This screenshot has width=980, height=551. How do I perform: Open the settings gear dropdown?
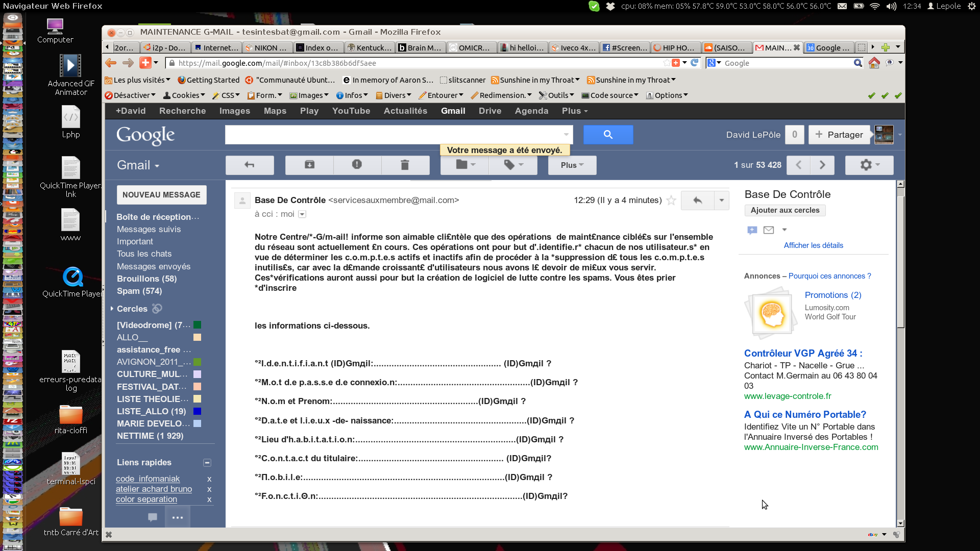coord(869,165)
